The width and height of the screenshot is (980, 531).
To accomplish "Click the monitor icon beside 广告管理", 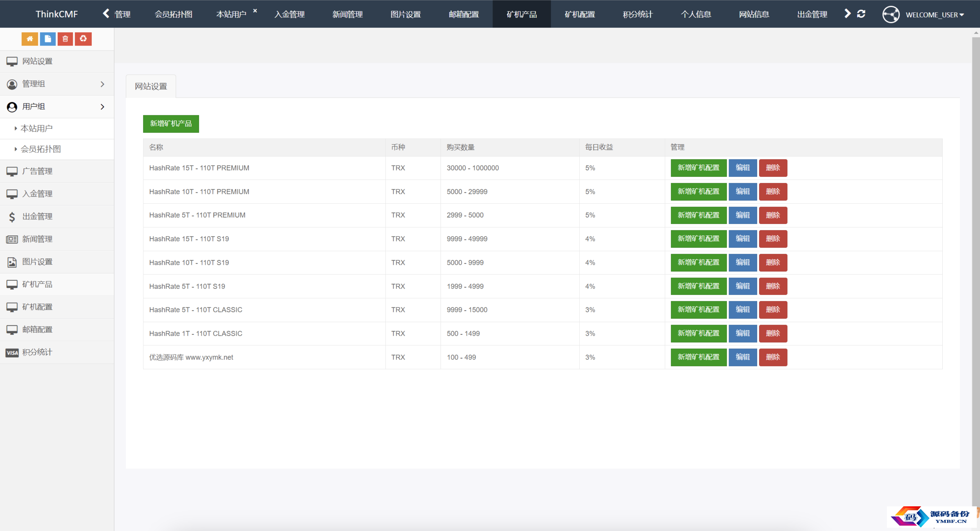I will point(12,172).
